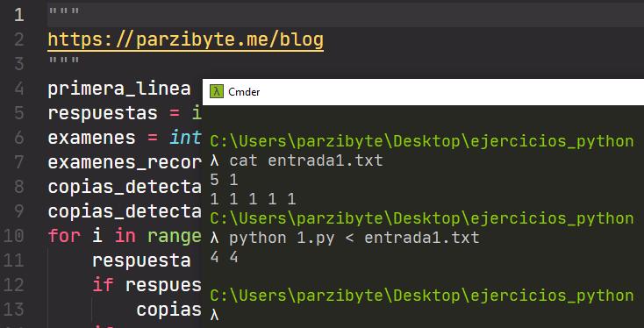Viewport: 644px width, 328px height.
Task: Select line number 1 in the editor gutter
Action: click(x=19, y=15)
